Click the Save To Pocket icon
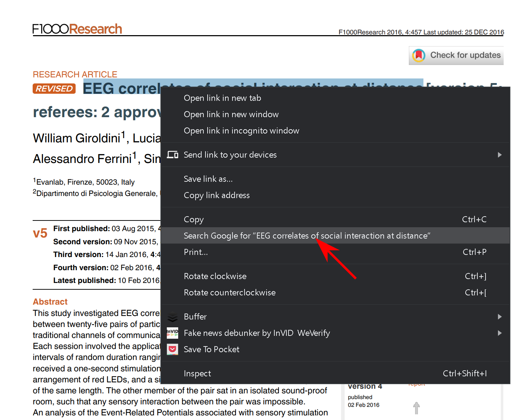The image size is (526, 420). pos(172,349)
